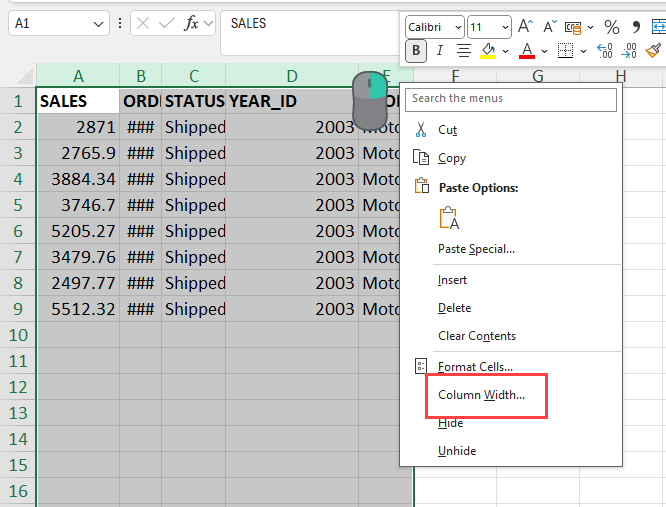The width and height of the screenshot is (666, 507).
Task: Click the Search the menus field
Action: [511, 99]
